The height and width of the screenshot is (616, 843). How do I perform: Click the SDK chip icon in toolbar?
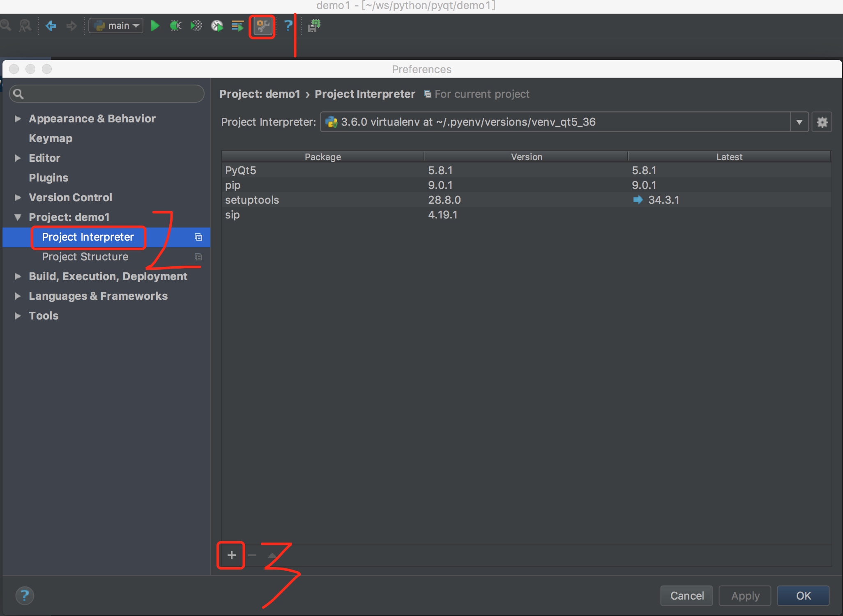pos(314,26)
